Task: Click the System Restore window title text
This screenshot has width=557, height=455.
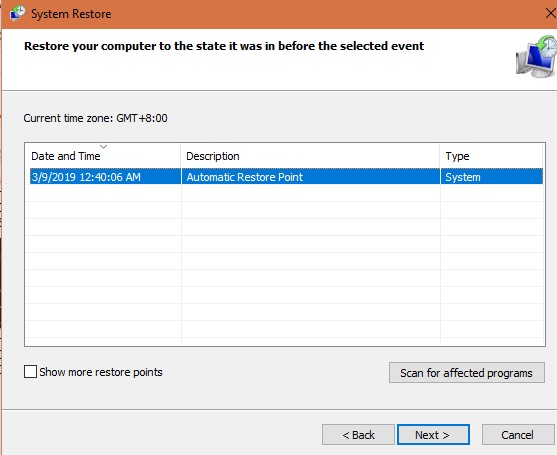Action: click(71, 14)
